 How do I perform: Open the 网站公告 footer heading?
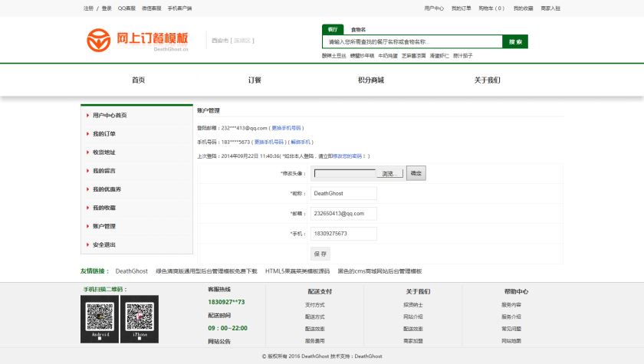219,342
